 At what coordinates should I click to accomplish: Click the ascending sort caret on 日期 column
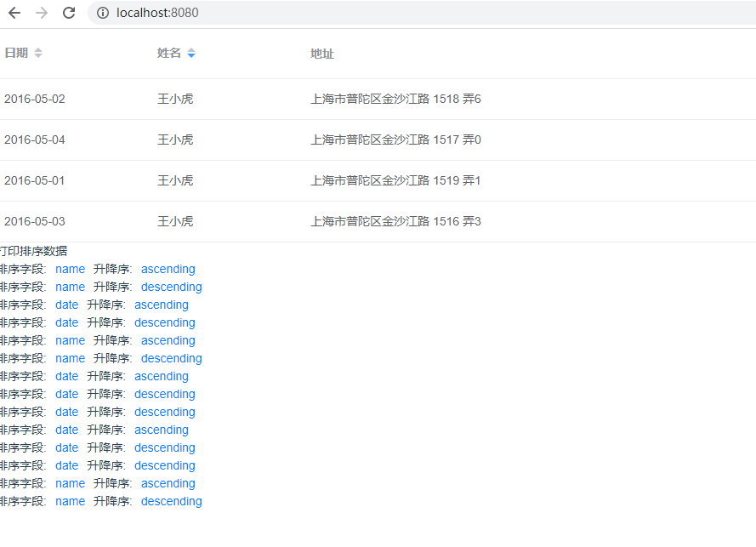(x=37, y=49)
